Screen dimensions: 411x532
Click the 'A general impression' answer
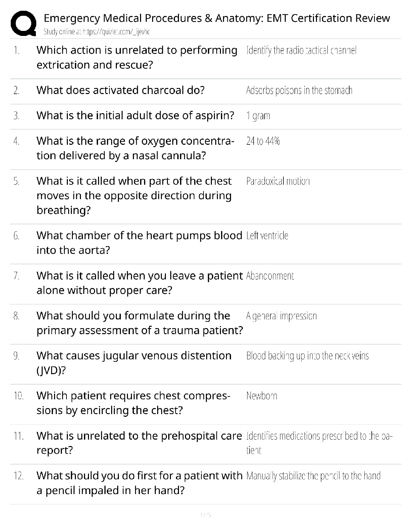coord(281,316)
